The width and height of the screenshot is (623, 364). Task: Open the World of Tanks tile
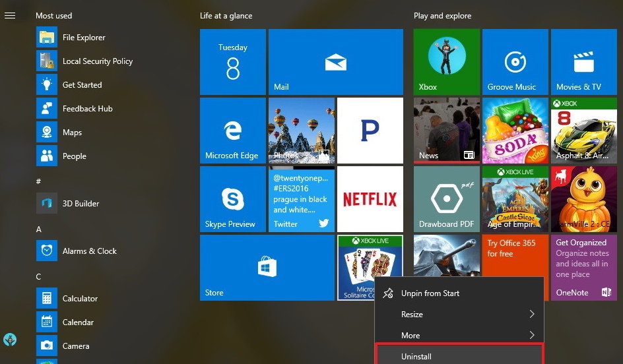[x=447, y=256]
